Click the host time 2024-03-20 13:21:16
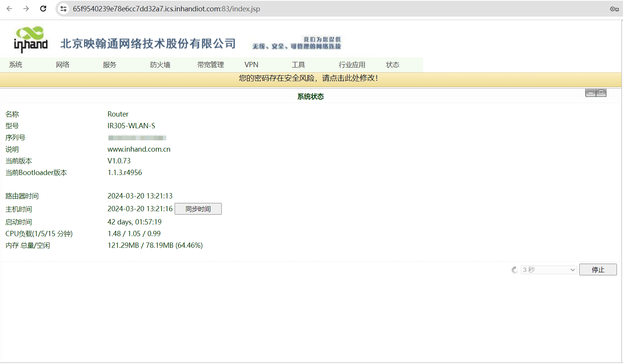The height and width of the screenshot is (364, 623). coord(140,209)
